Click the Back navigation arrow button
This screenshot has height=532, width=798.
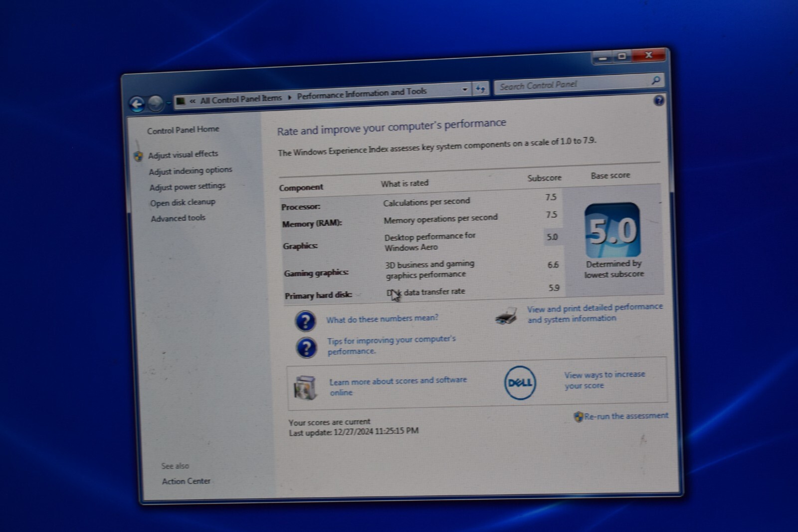click(137, 104)
